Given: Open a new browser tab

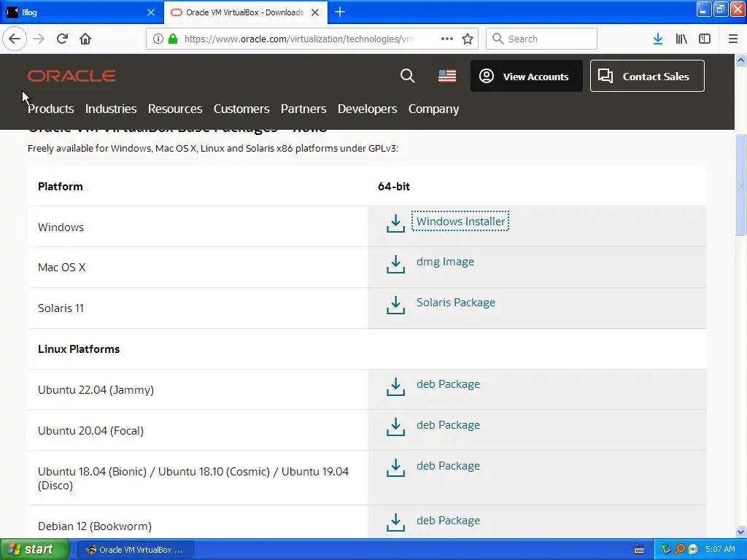Looking at the screenshot, I should click(340, 12).
